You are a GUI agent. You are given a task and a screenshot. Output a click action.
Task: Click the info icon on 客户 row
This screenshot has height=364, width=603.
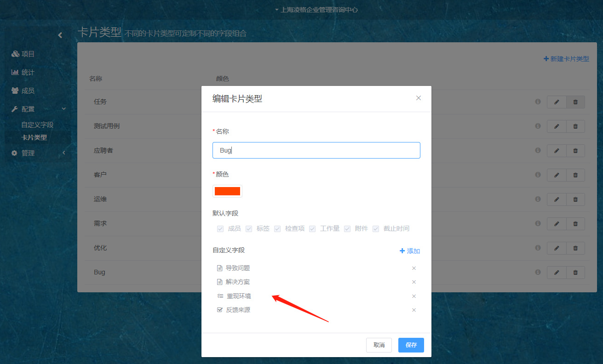538,175
